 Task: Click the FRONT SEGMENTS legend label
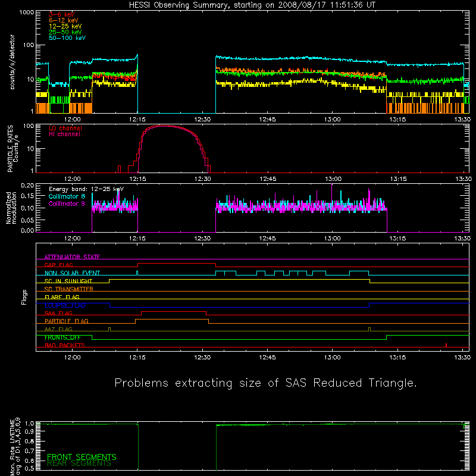click(82, 457)
